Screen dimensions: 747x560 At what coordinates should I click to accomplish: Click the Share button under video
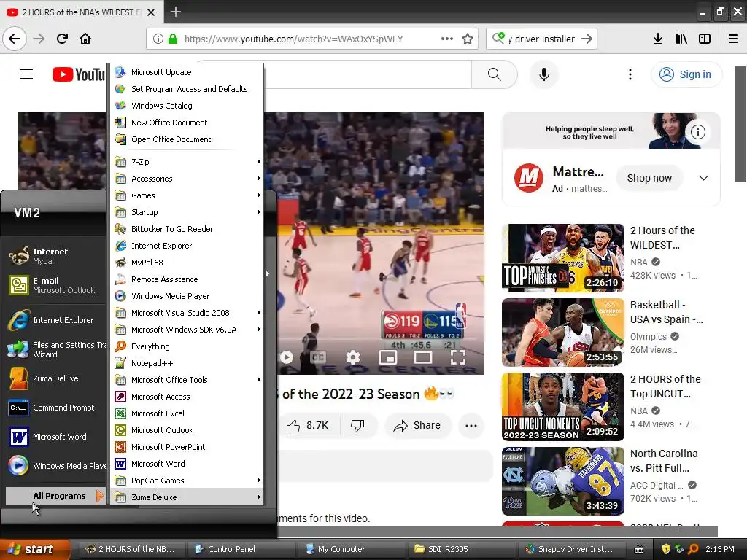pos(417,425)
